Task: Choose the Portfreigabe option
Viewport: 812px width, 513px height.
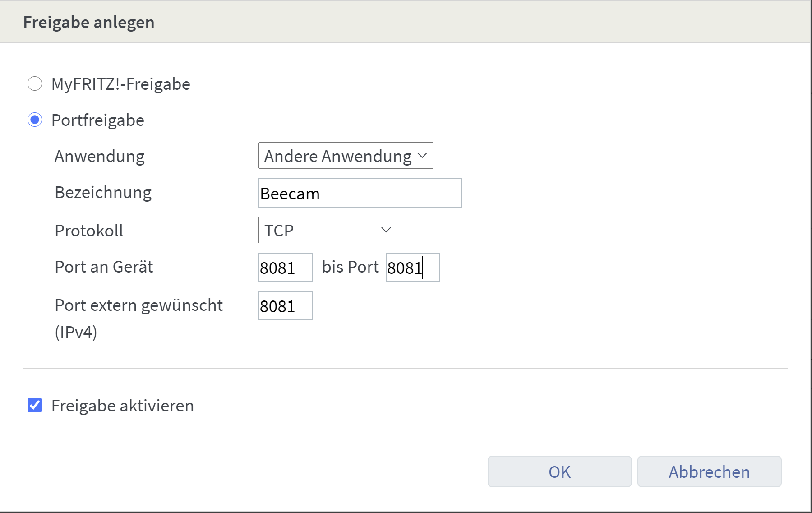Action: [x=35, y=120]
